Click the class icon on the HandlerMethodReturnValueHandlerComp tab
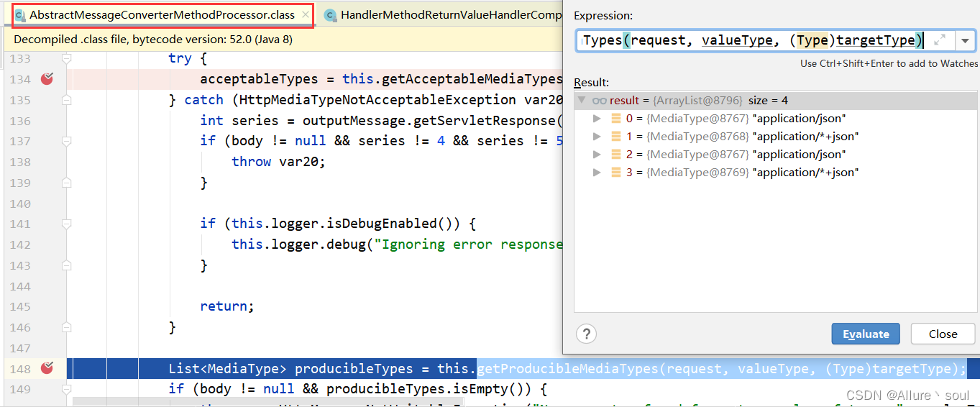This screenshot has height=407, width=980. click(x=330, y=15)
